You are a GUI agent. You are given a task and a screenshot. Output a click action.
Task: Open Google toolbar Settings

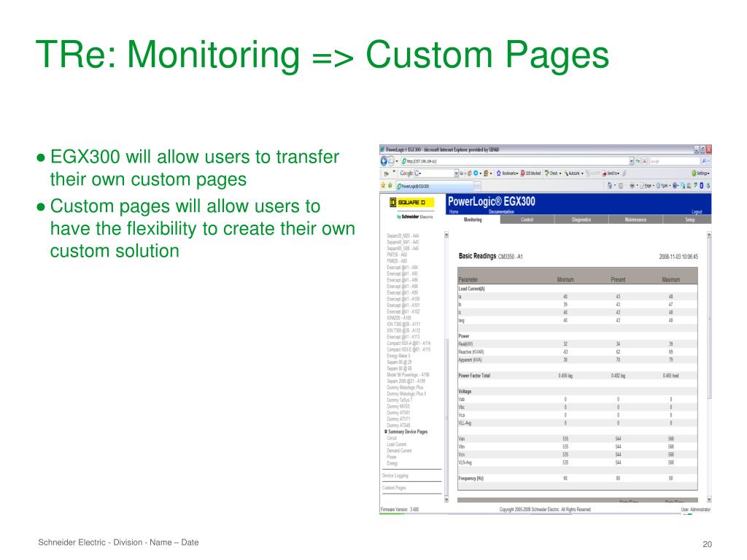point(701,173)
